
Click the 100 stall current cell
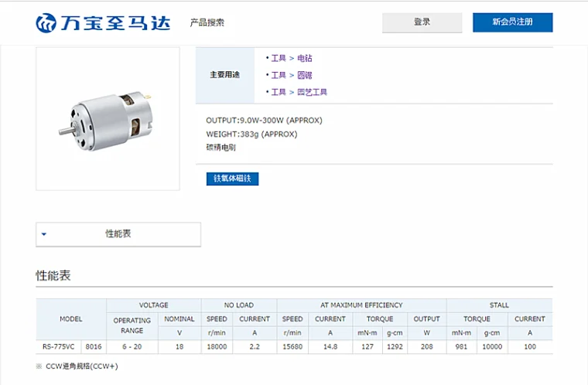click(x=530, y=347)
